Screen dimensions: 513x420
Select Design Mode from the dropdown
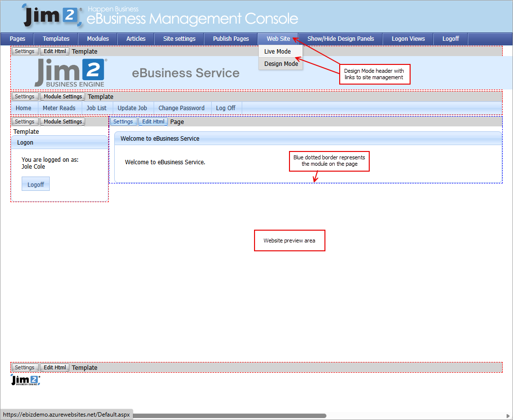point(281,64)
